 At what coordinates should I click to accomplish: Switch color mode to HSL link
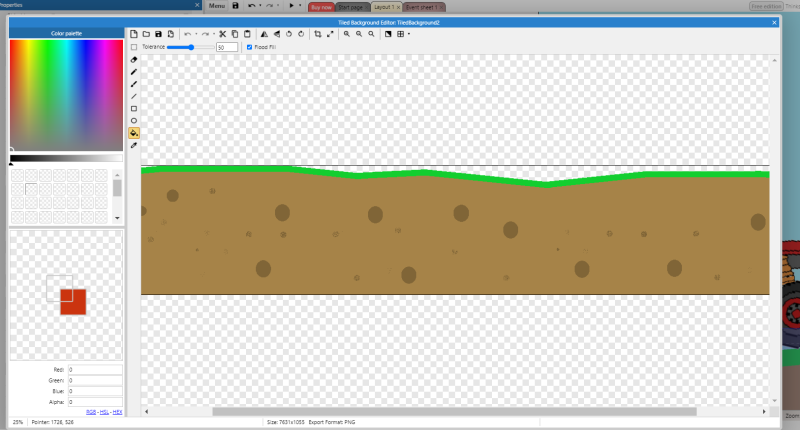point(104,412)
